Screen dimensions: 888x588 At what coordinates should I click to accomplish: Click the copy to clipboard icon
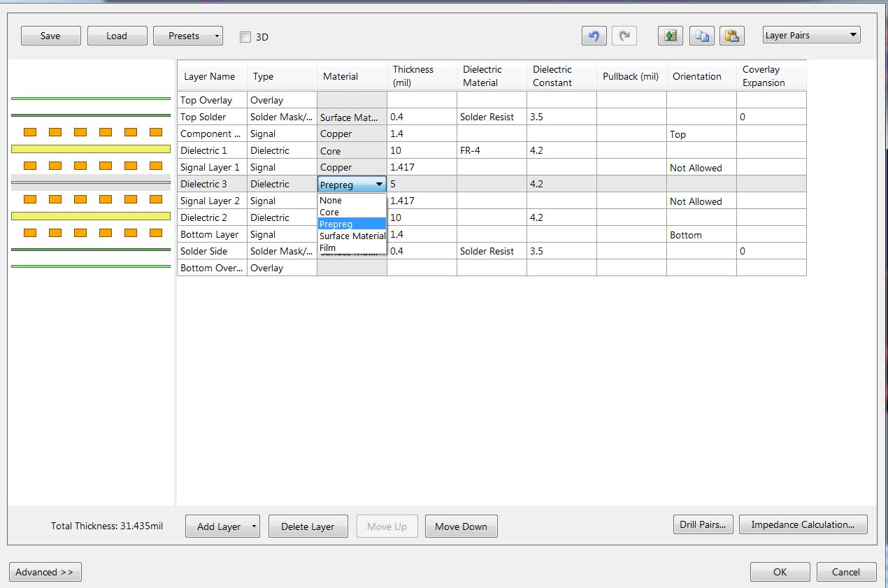[x=701, y=36]
